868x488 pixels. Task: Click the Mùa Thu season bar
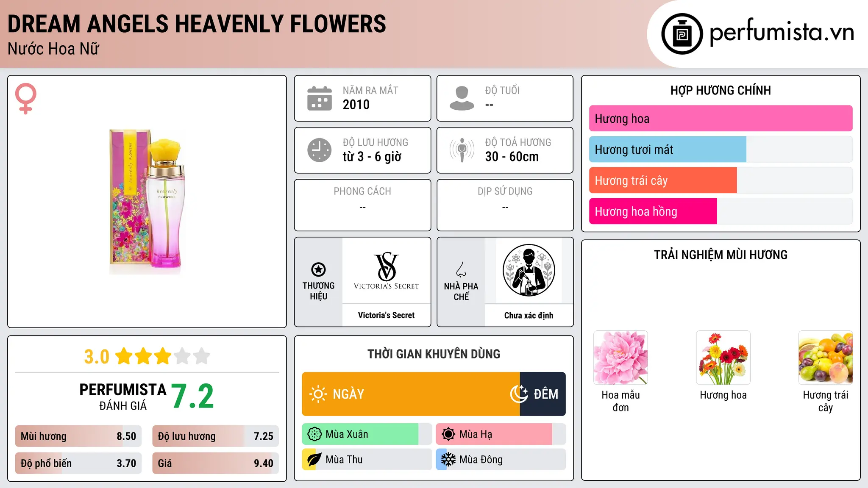point(367,460)
